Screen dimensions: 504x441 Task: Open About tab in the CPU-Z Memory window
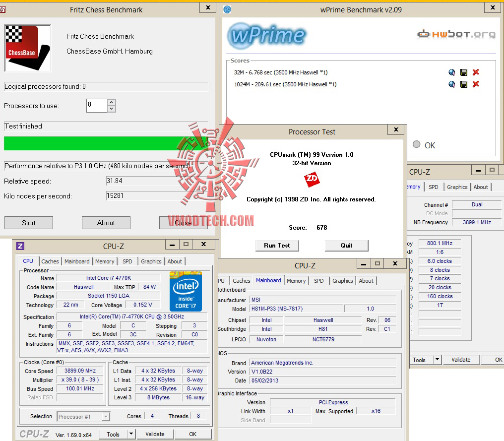[x=481, y=187]
